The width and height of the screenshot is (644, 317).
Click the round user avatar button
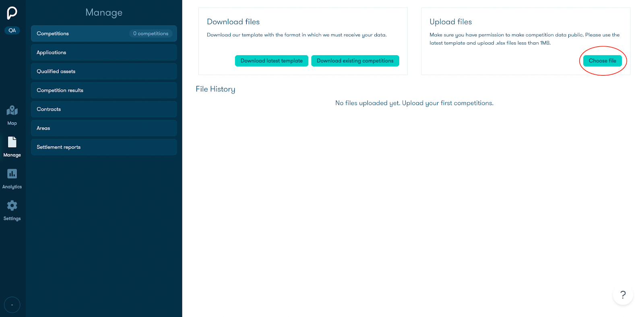(x=12, y=305)
